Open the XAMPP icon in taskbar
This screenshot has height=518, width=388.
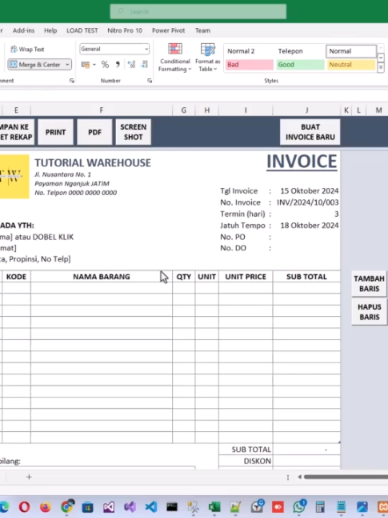click(383, 507)
